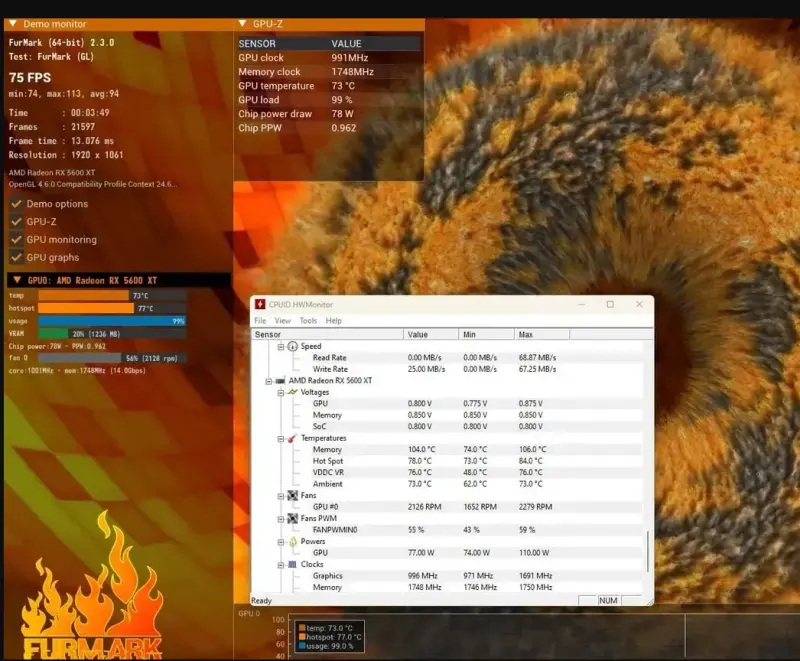The image size is (800, 661).
Task: Open the View menu in HWMonitor
Action: click(x=283, y=321)
